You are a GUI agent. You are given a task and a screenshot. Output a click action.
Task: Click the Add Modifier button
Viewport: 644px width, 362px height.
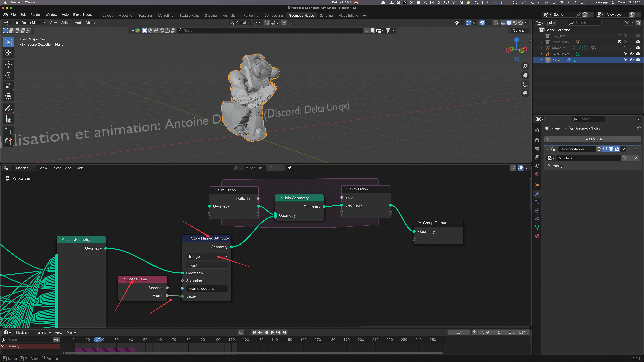592,139
